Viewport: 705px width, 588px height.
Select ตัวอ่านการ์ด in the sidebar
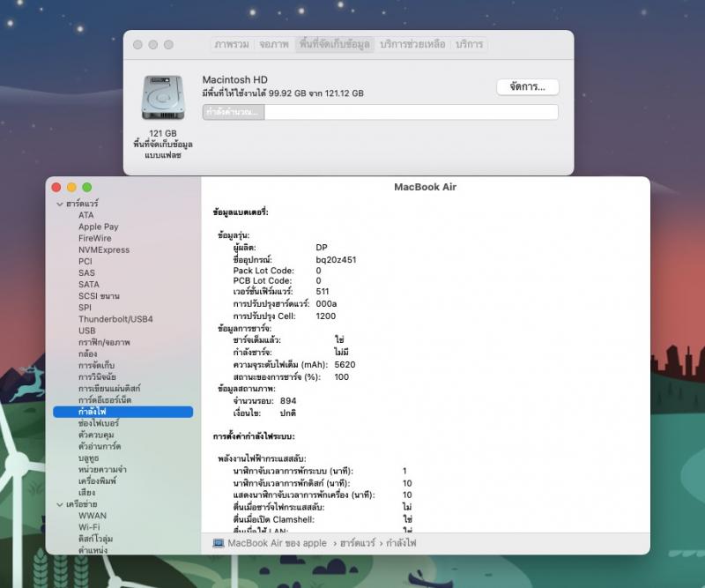(100, 446)
